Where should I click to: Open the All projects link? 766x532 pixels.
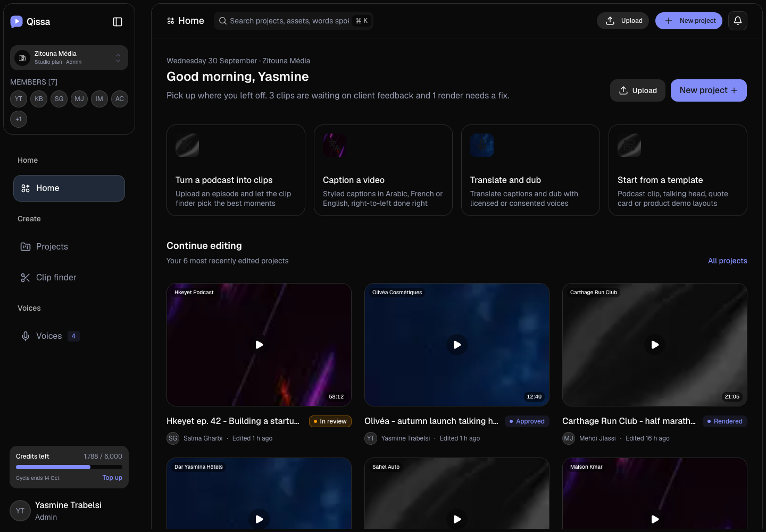click(x=727, y=261)
